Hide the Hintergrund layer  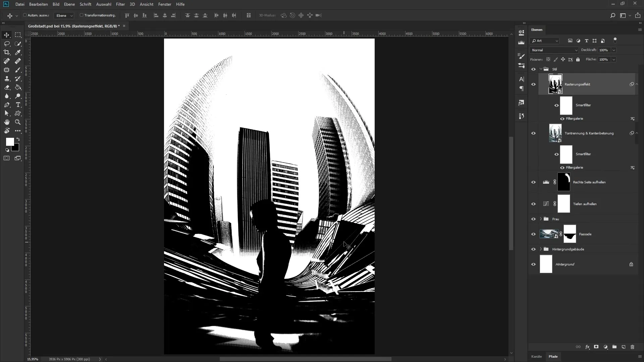tap(533, 264)
